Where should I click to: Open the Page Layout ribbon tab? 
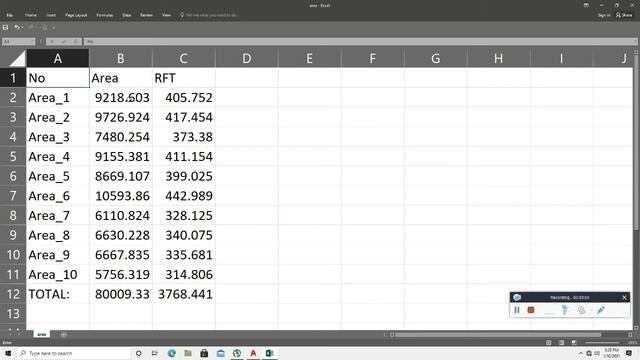pos(76,15)
